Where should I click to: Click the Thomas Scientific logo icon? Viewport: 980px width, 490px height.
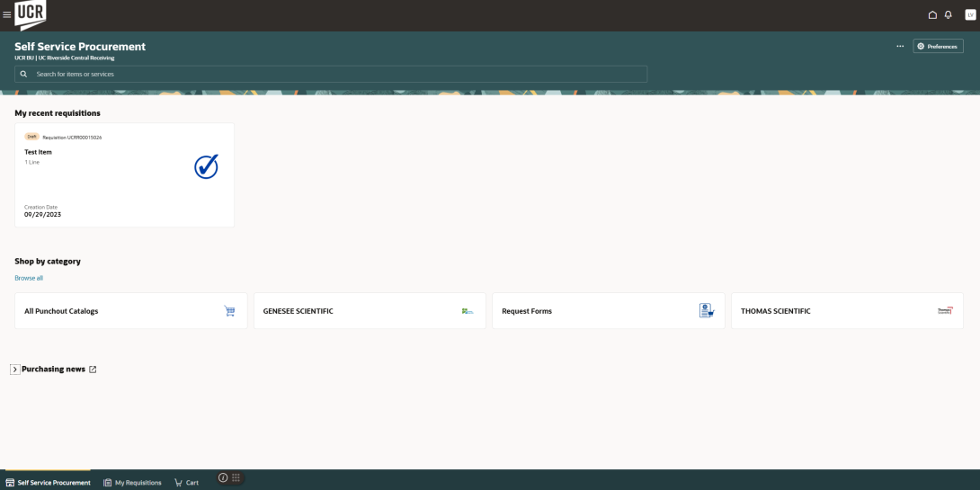[946, 310]
